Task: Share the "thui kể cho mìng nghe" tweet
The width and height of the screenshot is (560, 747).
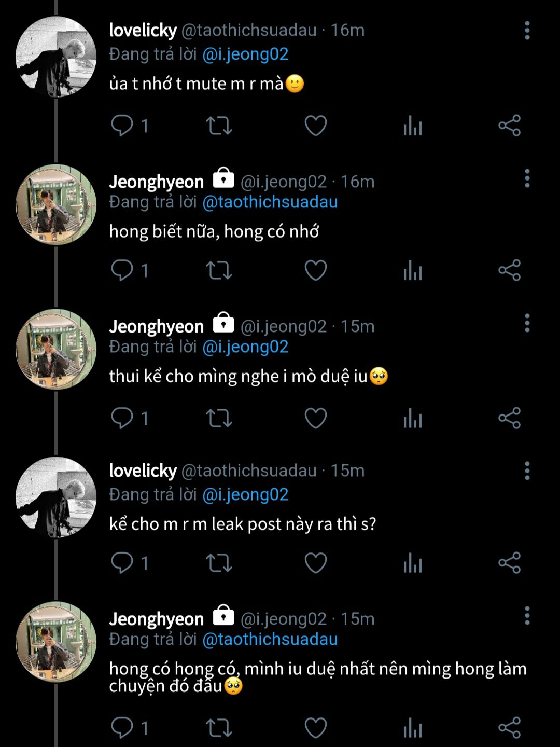Action: (509, 418)
